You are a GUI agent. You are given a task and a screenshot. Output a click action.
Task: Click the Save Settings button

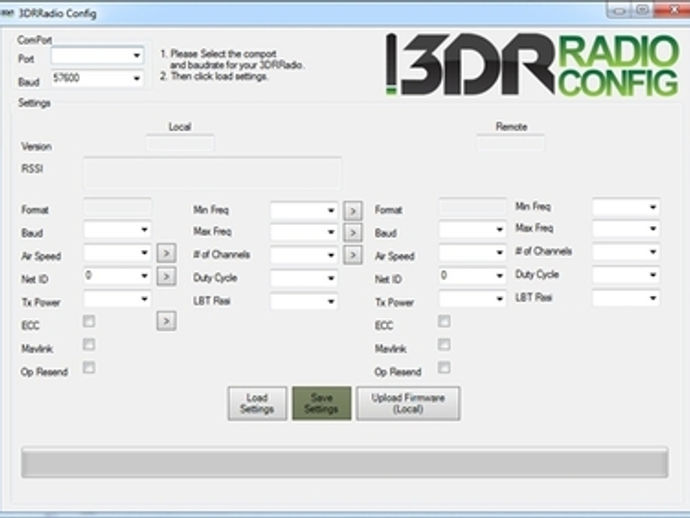pyautogui.click(x=322, y=404)
